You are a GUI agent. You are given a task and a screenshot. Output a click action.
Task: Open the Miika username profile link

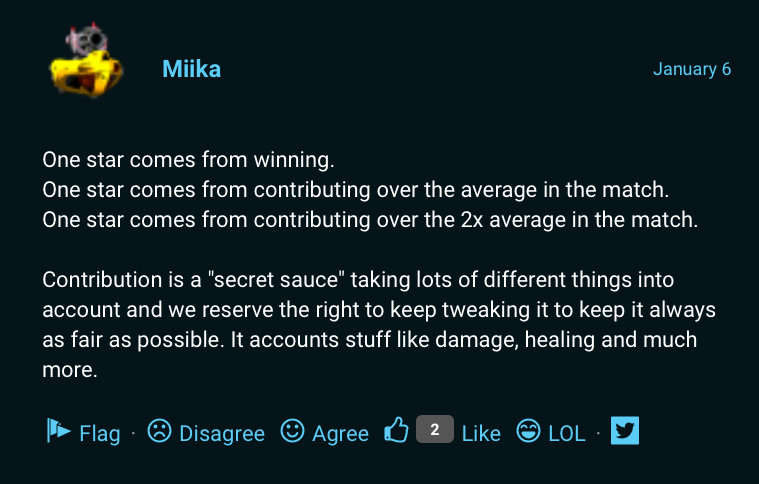(x=191, y=69)
